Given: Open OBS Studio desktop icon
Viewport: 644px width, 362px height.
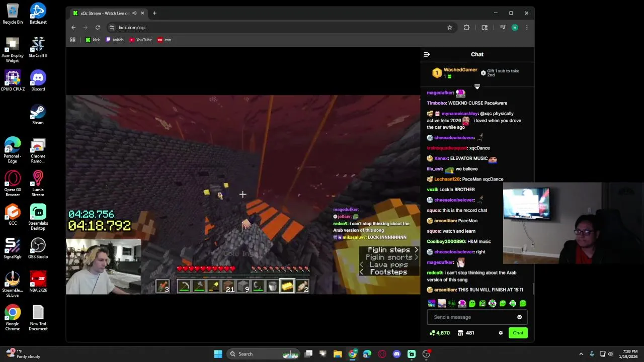Looking at the screenshot, I should pyautogui.click(x=38, y=248).
